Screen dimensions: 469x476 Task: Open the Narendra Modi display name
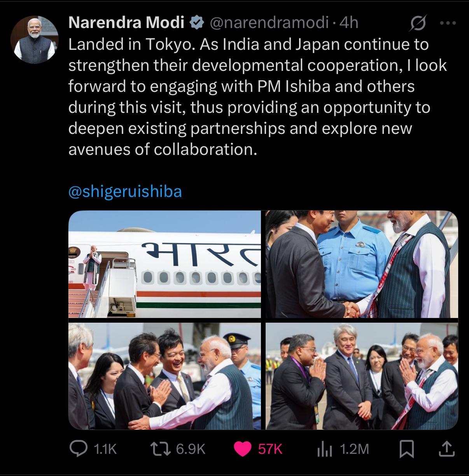click(126, 23)
